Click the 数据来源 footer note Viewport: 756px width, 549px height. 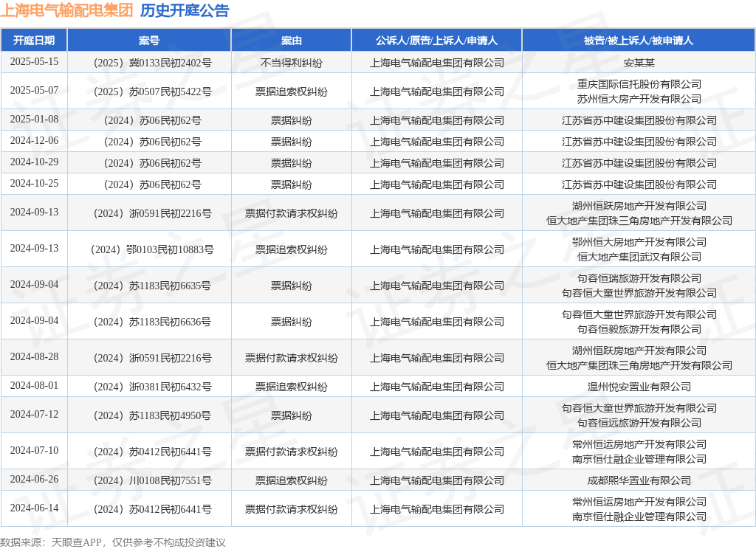coord(113,542)
